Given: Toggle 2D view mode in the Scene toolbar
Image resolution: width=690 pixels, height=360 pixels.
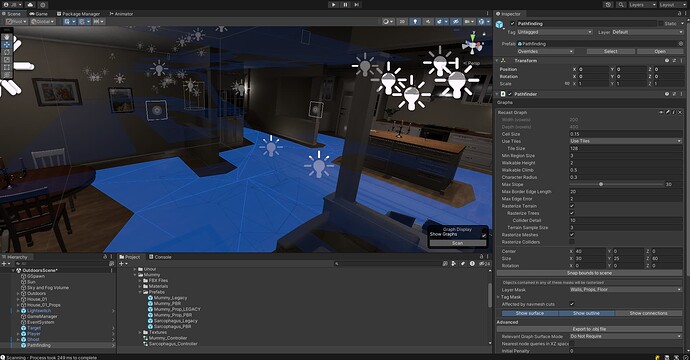Looking at the screenshot, I should click(x=402, y=21).
